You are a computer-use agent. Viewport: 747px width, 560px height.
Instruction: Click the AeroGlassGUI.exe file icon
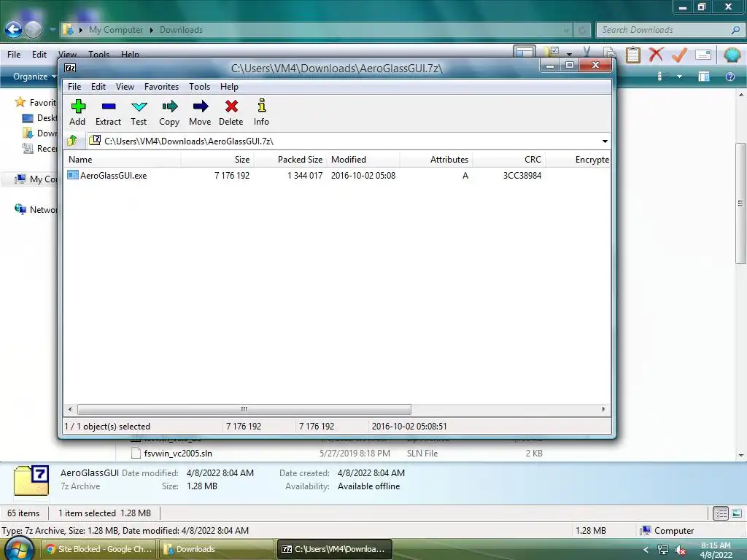pos(72,175)
